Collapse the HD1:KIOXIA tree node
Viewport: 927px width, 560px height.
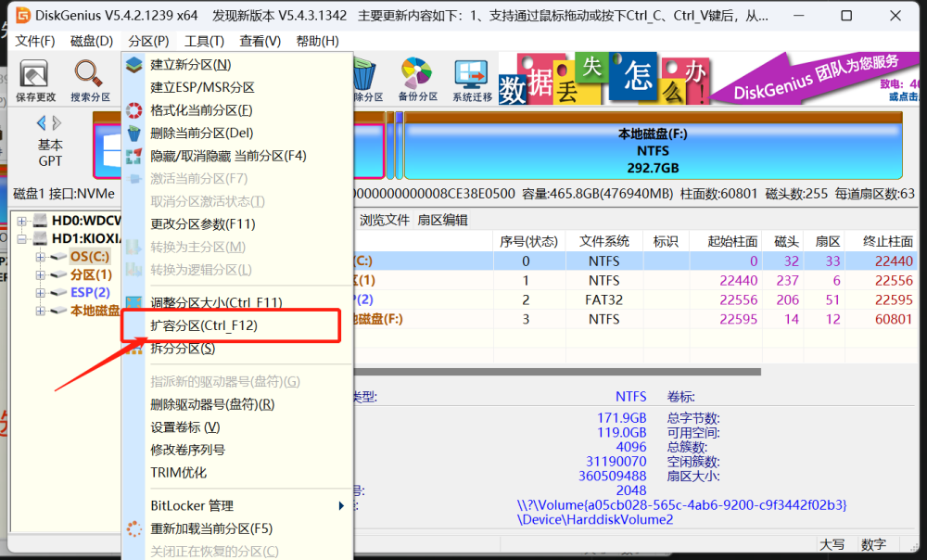22,239
